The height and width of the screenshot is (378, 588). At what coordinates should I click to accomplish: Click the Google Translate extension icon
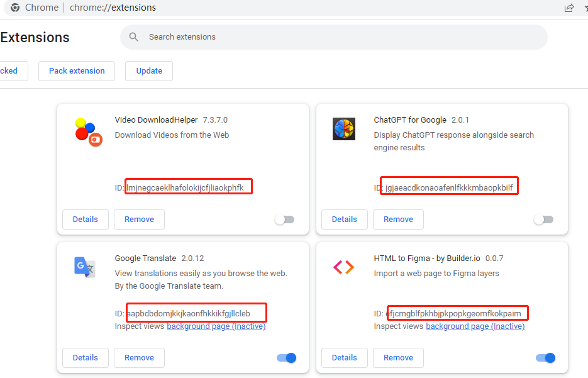[85, 267]
